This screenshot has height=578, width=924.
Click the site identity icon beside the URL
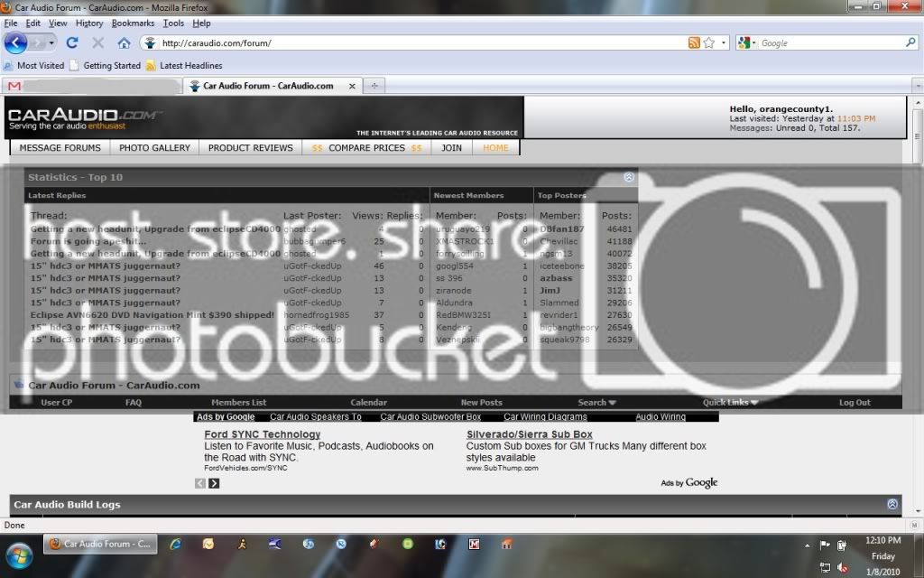tap(150, 43)
